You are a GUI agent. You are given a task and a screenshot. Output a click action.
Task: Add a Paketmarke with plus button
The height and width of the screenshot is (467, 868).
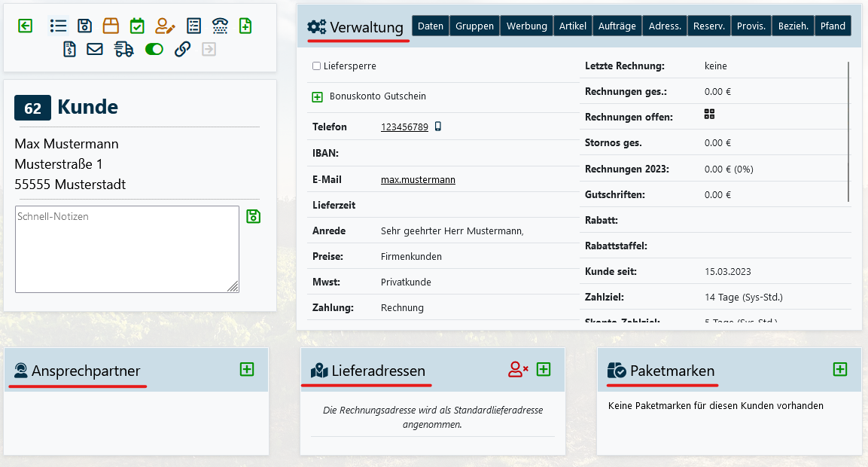pos(840,369)
